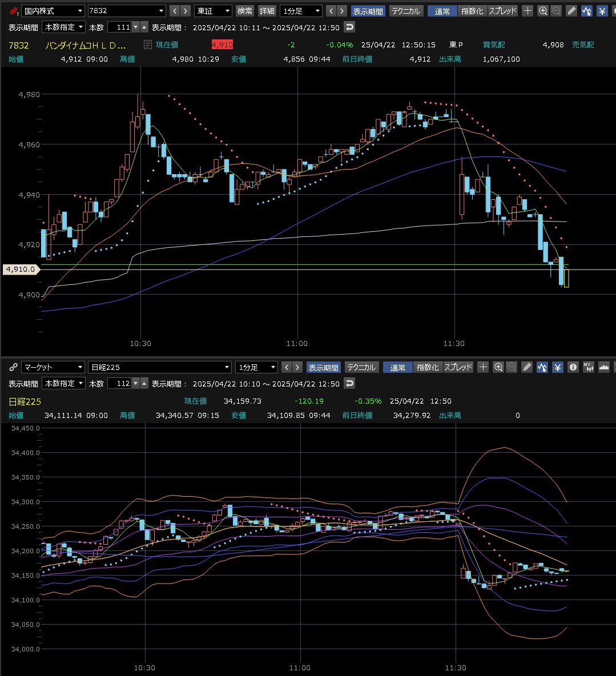Open 日経225 panel 1分足 timeframe dropdown
This screenshot has width=616, height=676.
click(256, 367)
